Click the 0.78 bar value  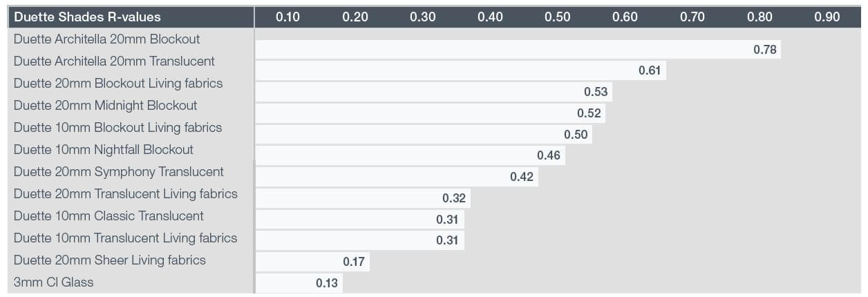(x=765, y=50)
